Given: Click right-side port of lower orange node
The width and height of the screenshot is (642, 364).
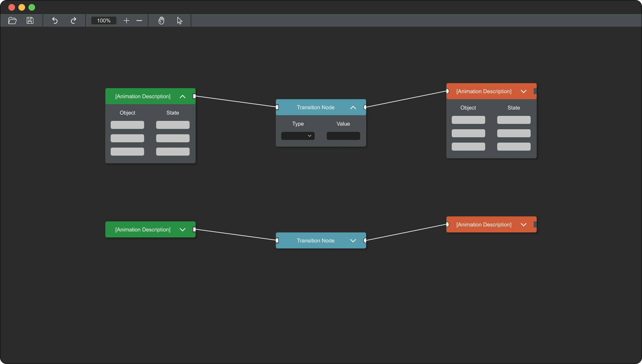Looking at the screenshot, I should (x=535, y=224).
